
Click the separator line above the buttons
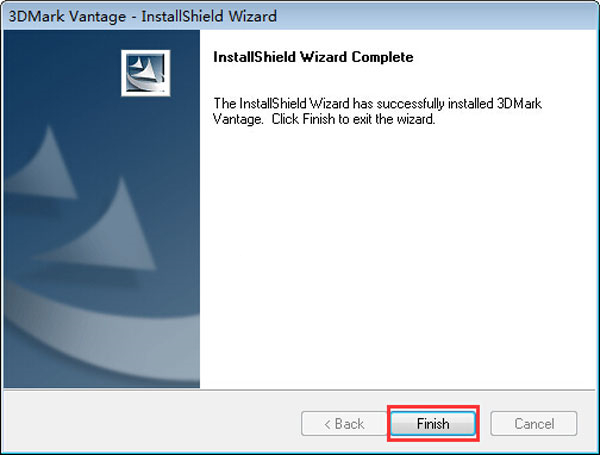tap(300, 391)
